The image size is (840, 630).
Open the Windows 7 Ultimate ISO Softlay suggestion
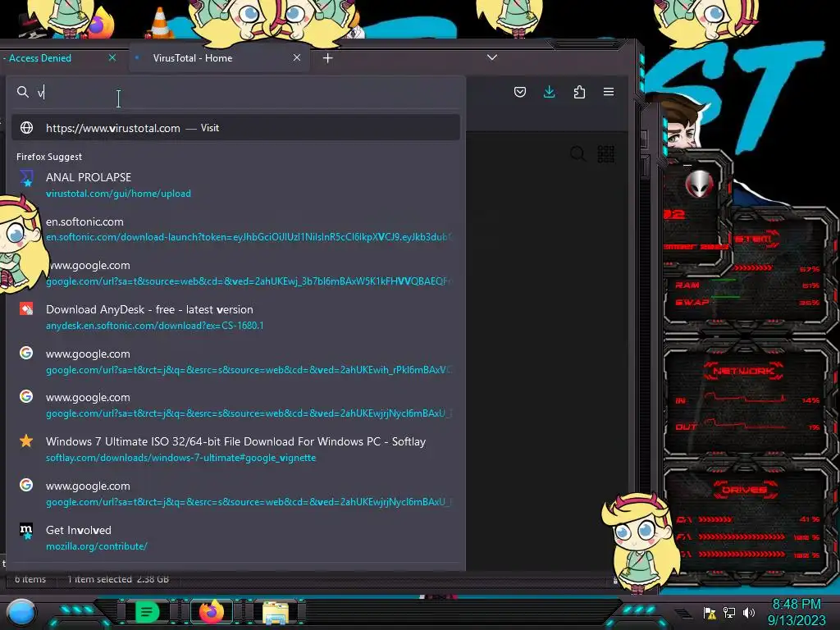point(235,449)
